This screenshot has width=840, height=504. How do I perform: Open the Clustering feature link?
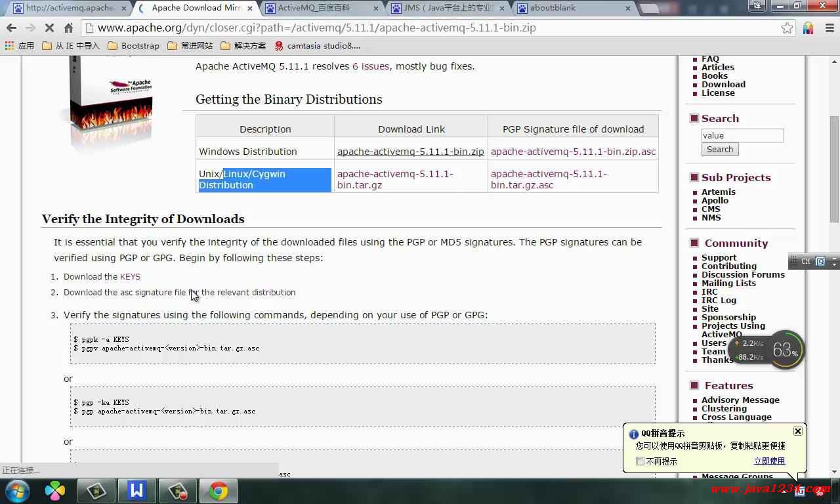(x=724, y=409)
